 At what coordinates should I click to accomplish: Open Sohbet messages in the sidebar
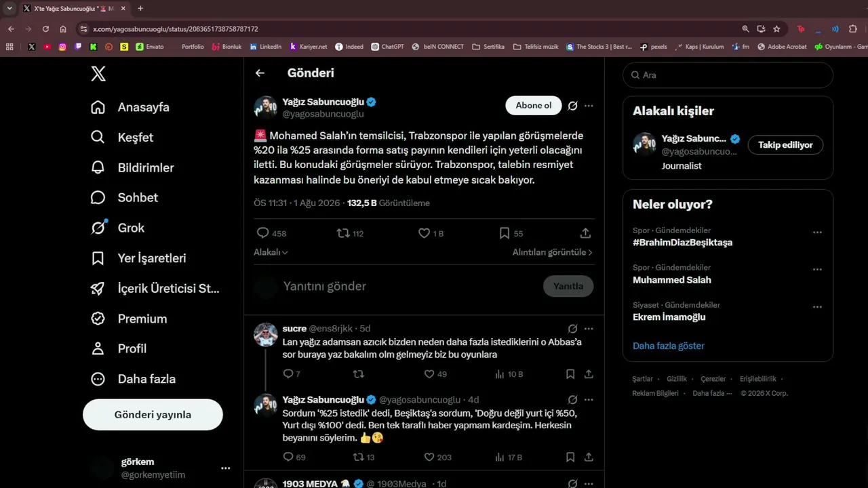[x=123, y=197]
